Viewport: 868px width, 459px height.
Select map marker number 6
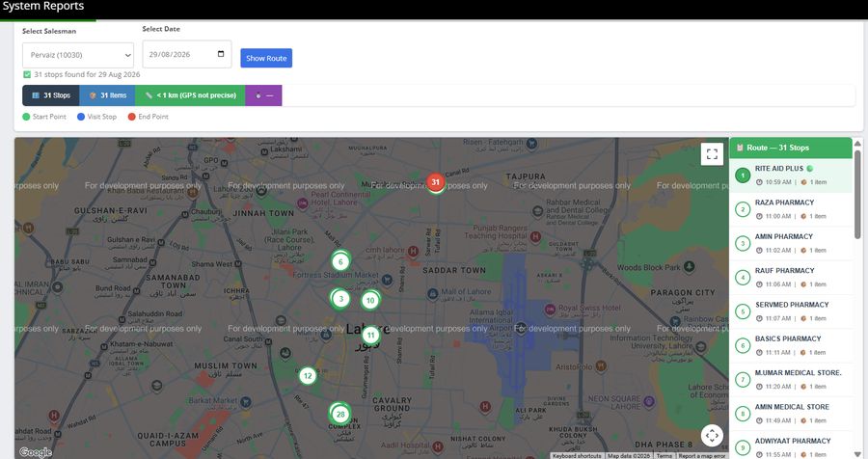(x=340, y=261)
